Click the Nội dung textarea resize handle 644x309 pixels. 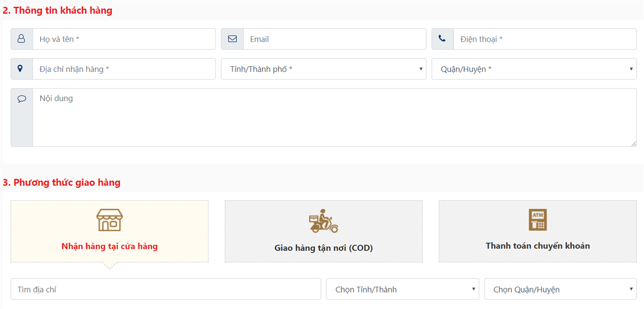[x=634, y=144]
